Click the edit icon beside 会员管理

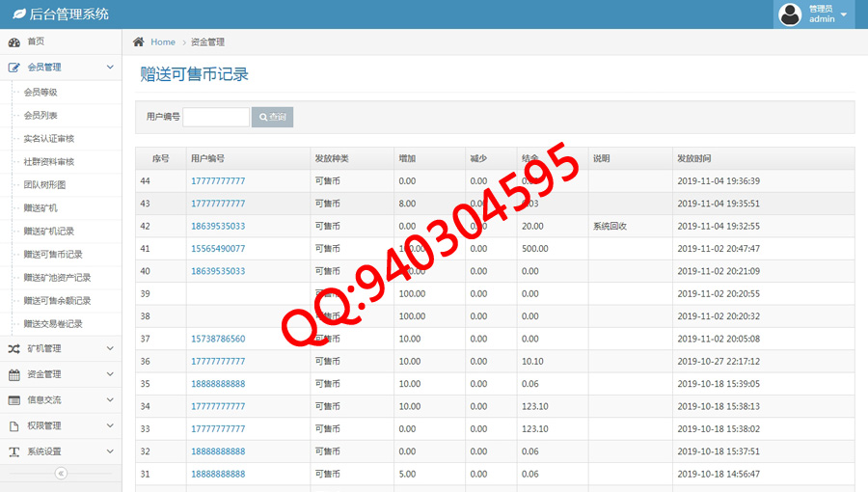pyautogui.click(x=14, y=68)
